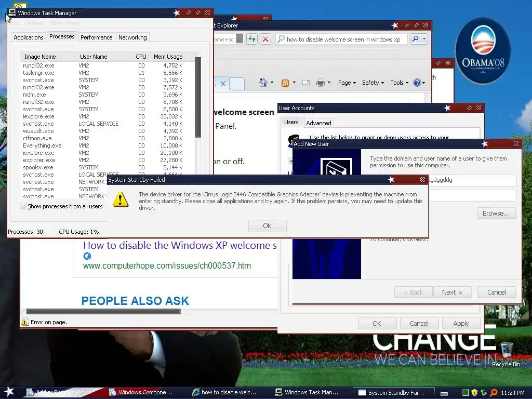
Task: Click Cancel in Add New User wizard
Action: [496, 292]
